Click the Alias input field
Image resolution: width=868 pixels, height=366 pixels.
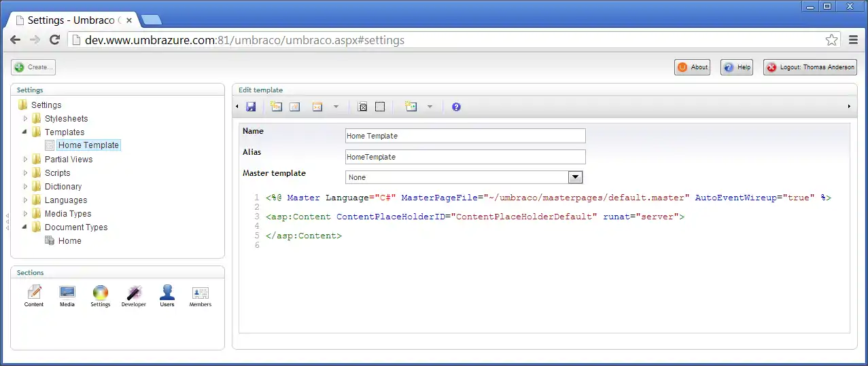[x=465, y=157]
